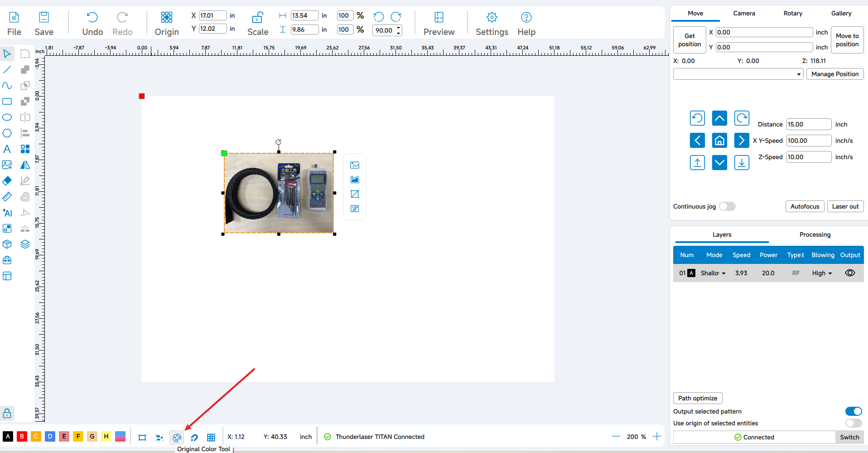Screen dimensions: 868x453
Task: Click the imported tools photo on canvas
Action: click(279, 193)
